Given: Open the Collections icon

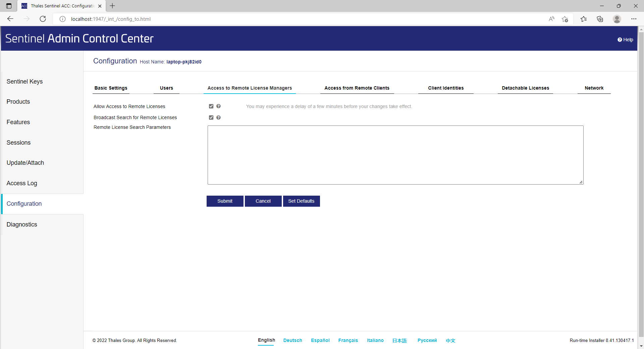Looking at the screenshot, I should point(600,19).
